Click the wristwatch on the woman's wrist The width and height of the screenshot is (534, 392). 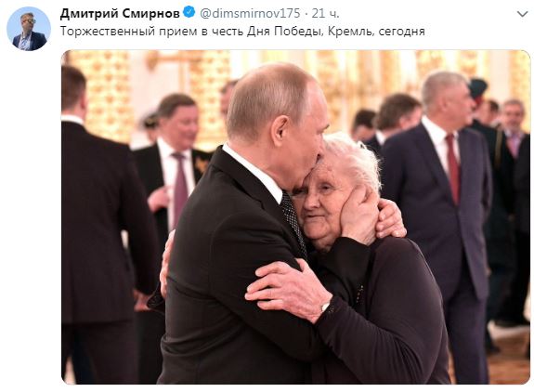(x=326, y=307)
